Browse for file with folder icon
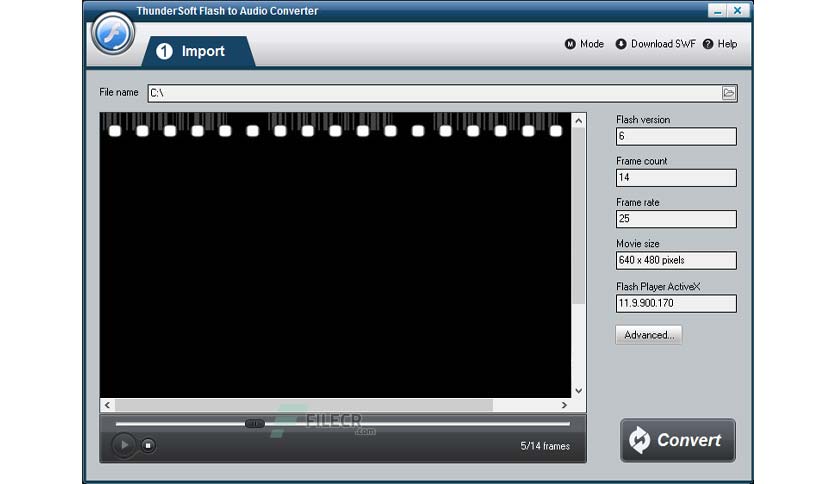Screen dimensions: 836x484 (729, 93)
